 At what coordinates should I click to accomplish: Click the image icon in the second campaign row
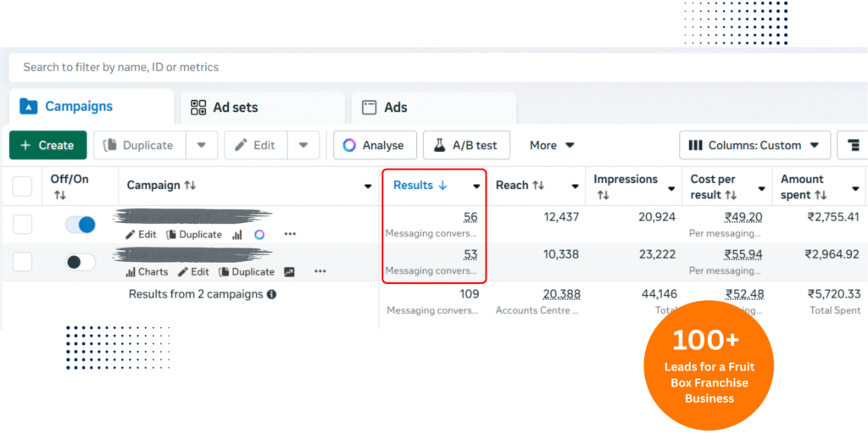(290, 272)
